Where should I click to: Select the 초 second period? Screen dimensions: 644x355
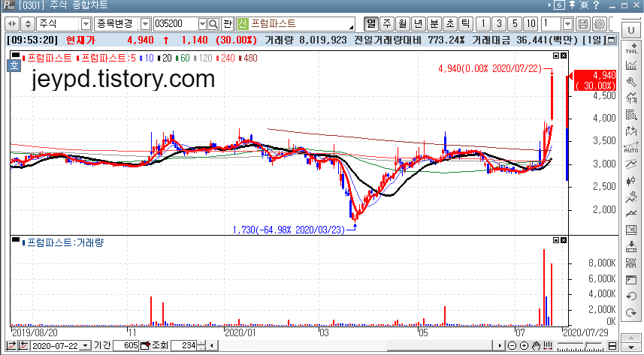click(x=449, y=24)
